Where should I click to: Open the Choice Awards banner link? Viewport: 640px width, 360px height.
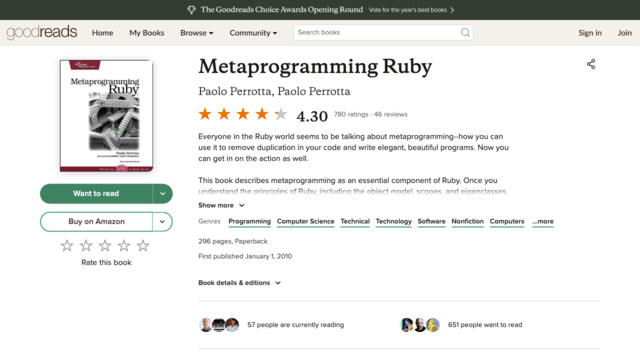(x=282, y=10)
